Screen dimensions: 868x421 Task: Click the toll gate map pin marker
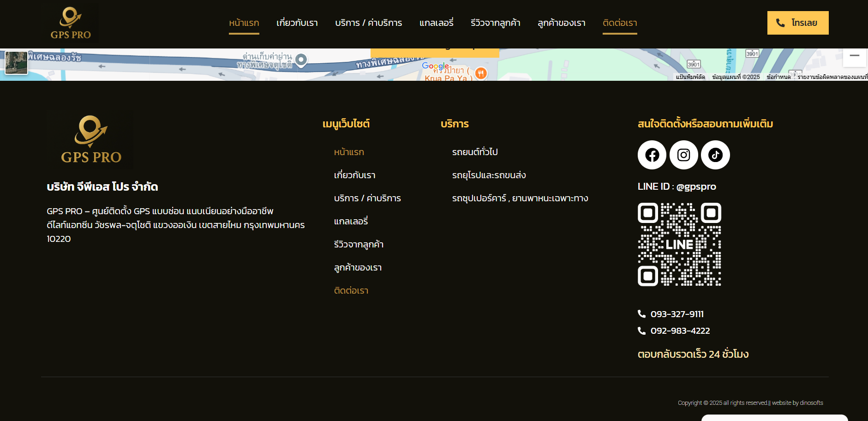pyautogui.click(x=301, y=60)
